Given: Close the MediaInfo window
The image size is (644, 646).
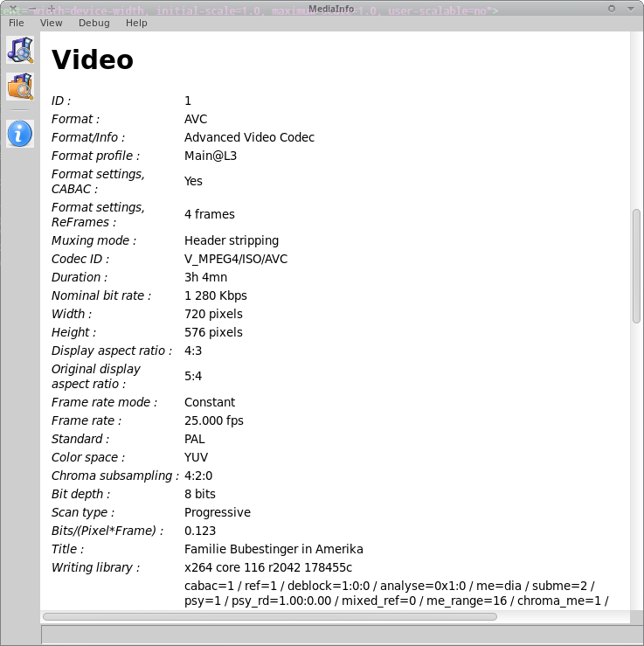Looking at the screenshot, I should (x=13, y=9).
